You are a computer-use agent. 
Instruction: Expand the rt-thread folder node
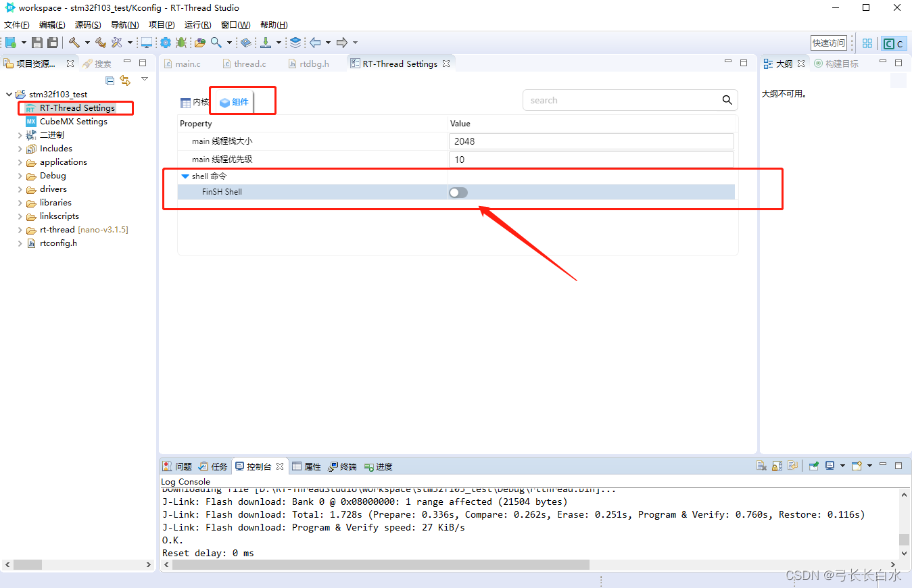point(20,230)
